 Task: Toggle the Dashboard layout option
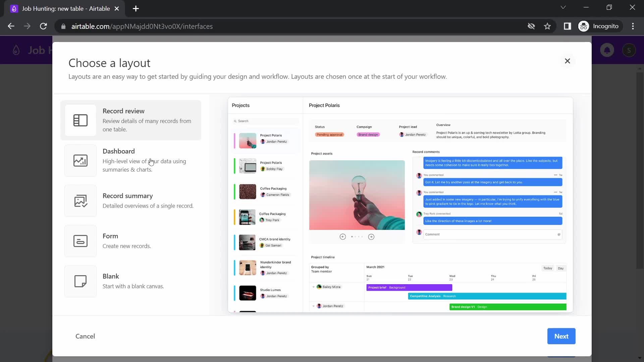132,160
